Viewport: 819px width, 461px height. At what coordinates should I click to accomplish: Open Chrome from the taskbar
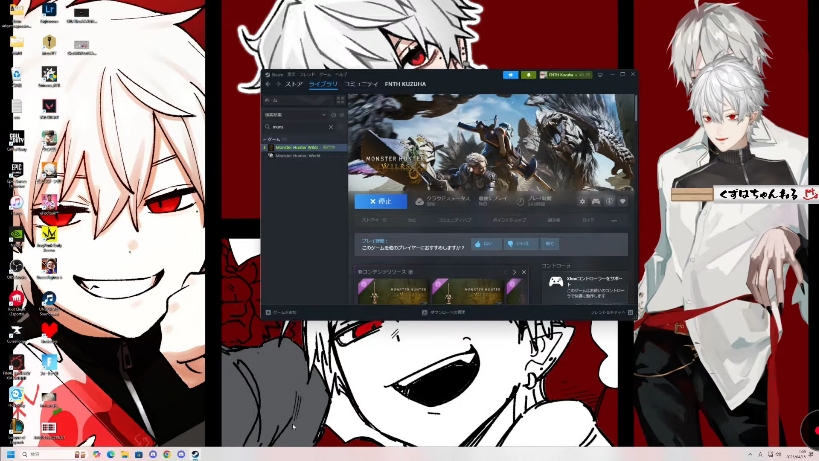pyautogui.click(x=167, y=454)
